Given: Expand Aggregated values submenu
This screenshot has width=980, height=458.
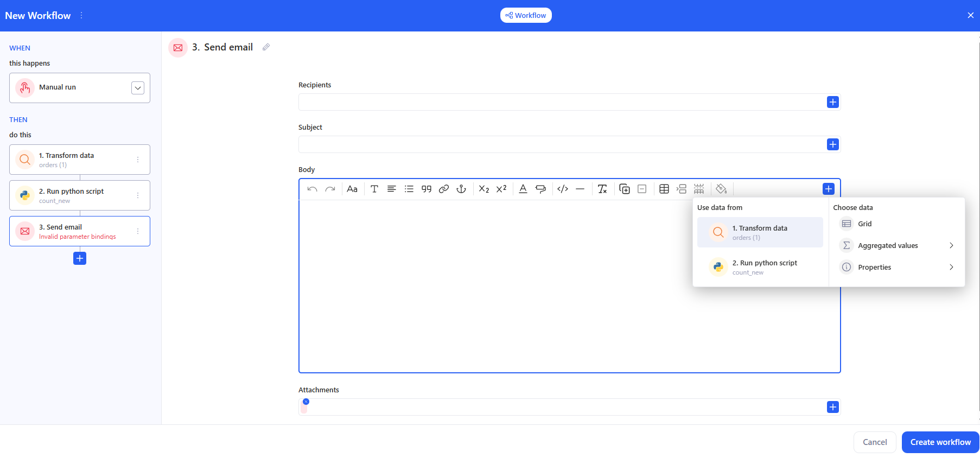Looking at the screenshot, I should click(951, 245).
